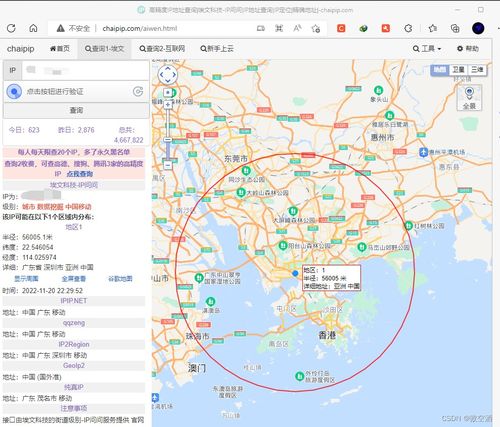Add page to favorites star icon
This screenshot has width=500, height=427.
[x=316, y=29]
